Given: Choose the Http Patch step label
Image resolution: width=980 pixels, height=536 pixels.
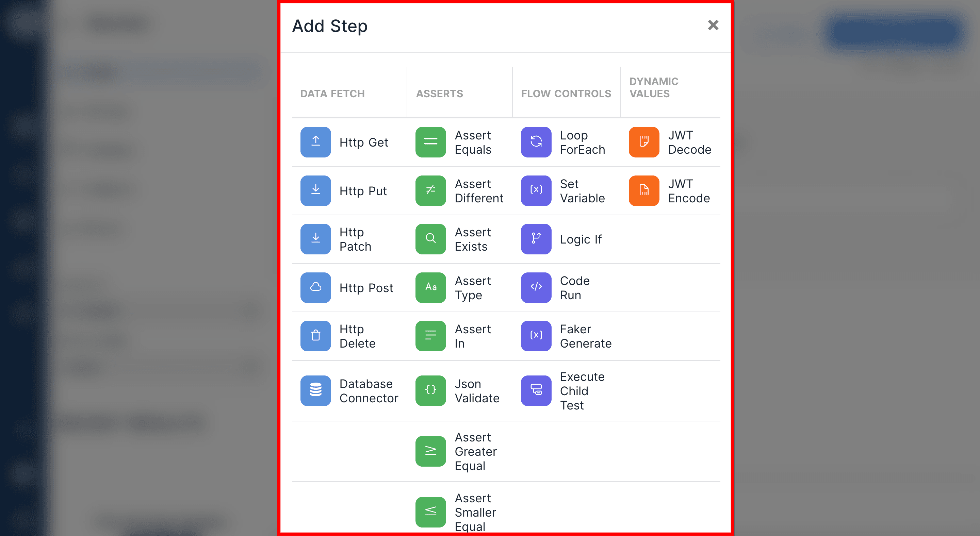Looking at the screenshot, I should click(355, 239).
